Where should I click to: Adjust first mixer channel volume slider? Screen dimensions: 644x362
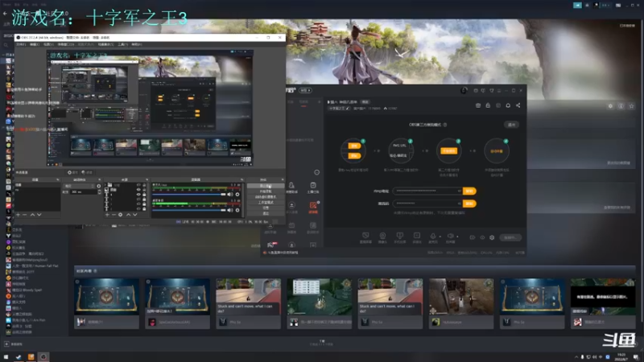coord(189,195)
